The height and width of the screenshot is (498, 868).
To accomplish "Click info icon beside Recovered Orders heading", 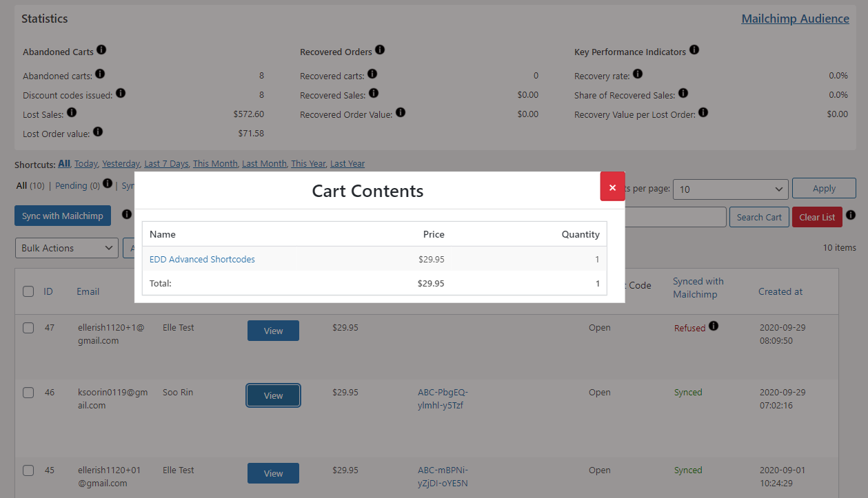I will point(380,50).
